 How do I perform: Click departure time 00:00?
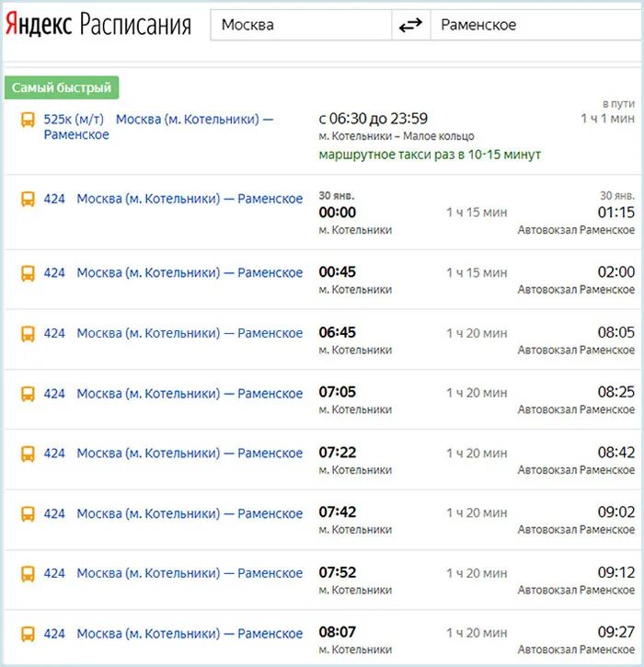click(x=338, y=213)
